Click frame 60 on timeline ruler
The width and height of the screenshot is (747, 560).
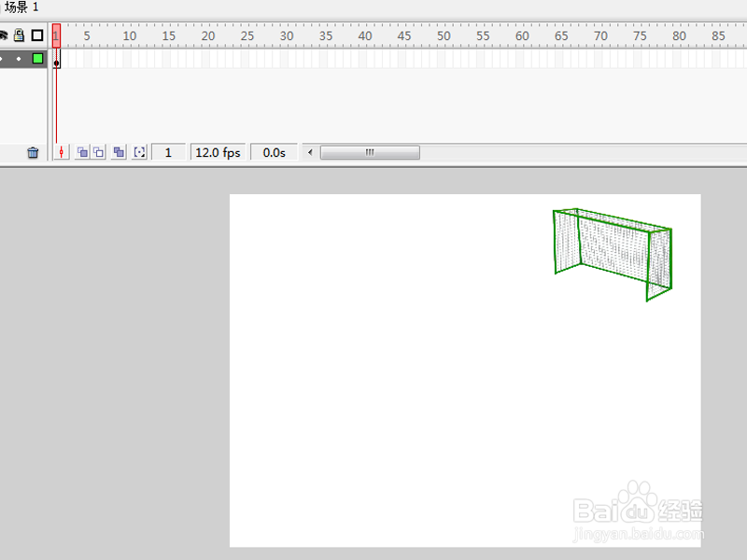(522, 35)
